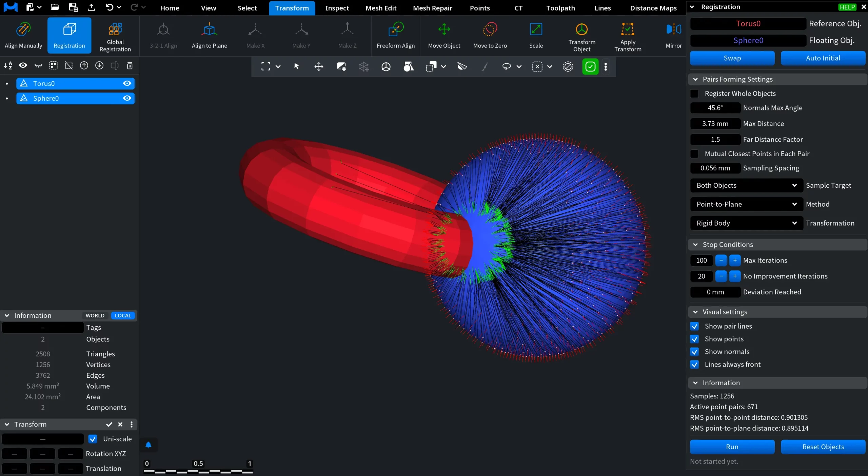Increase Max Iterations with plus button
868x476 pixels.
(735, 261)
